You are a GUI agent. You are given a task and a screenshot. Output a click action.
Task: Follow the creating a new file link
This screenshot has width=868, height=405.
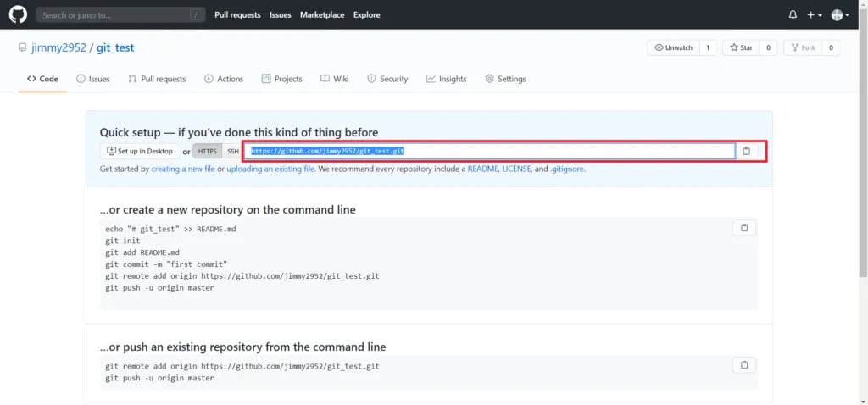[x=183, y=169]
